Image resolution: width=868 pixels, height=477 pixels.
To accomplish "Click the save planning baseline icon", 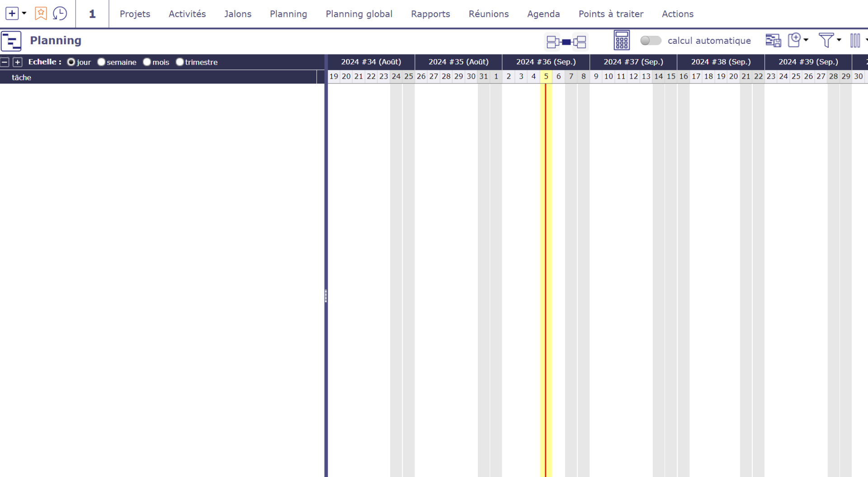I will 773,41.
